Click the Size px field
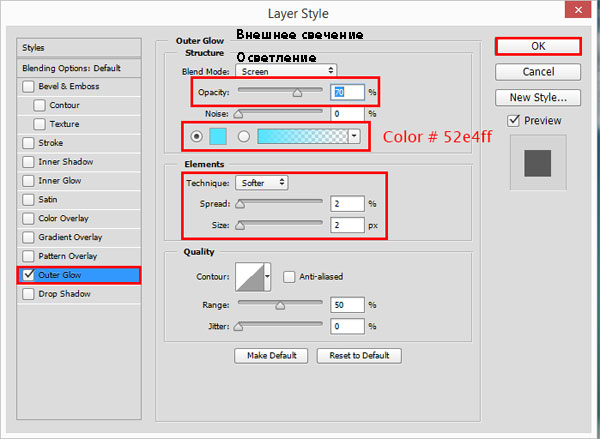This screenshot has height=439, width=600. (347, 225)
